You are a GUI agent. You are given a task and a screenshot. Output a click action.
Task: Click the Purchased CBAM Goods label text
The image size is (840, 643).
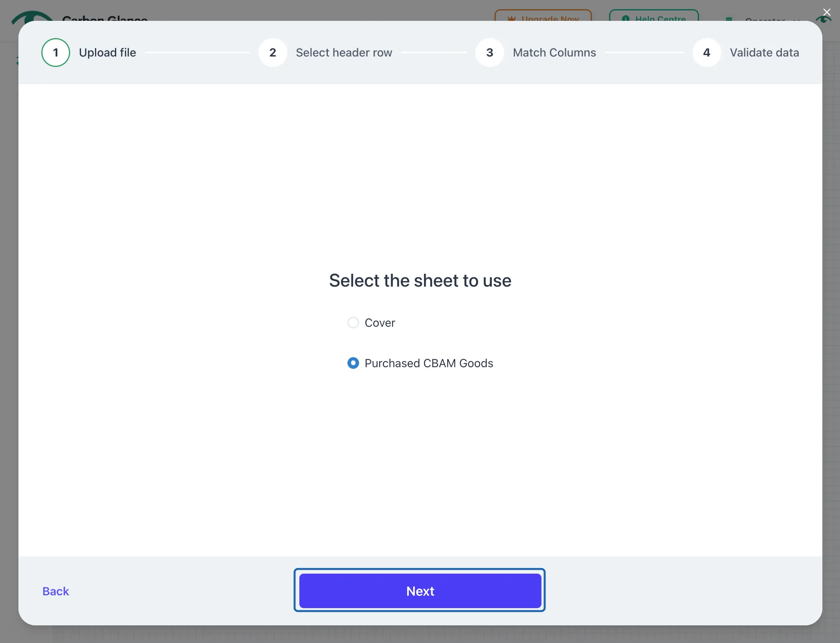point(429,363)
